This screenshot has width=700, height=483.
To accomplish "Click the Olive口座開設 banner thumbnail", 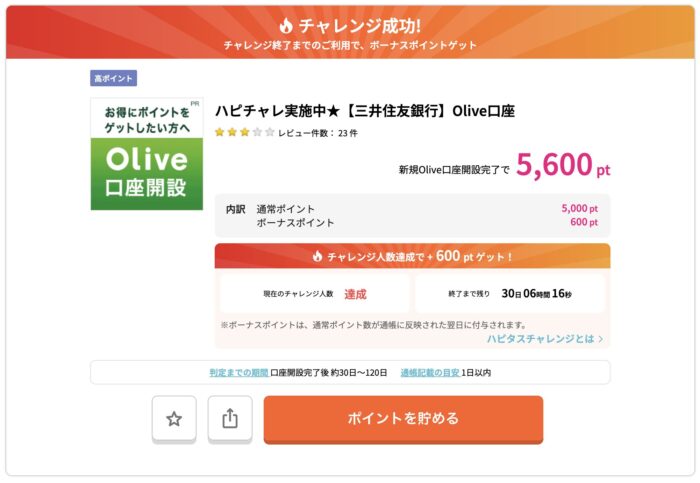I will [147, 154].
